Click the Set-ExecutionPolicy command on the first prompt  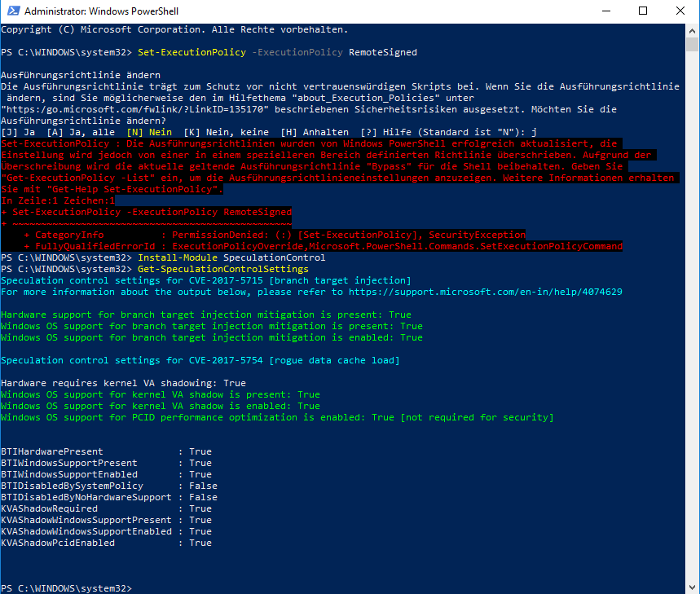192,52
